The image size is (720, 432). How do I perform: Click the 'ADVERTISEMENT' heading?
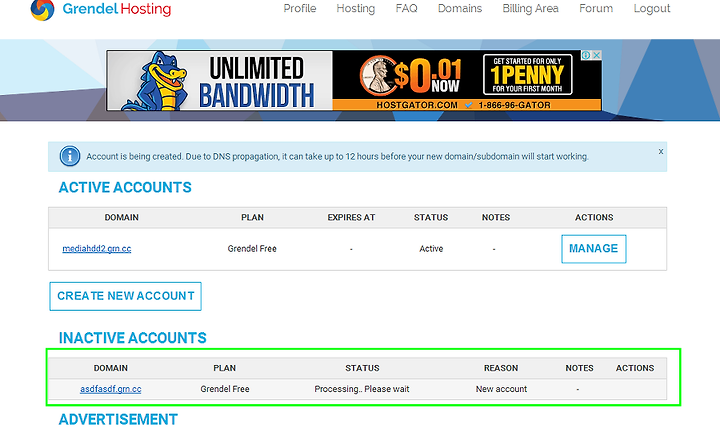118,420
